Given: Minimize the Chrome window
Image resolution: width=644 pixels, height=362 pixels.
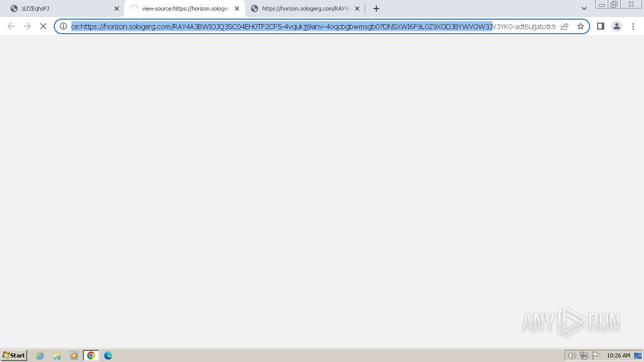Looking at the screenshot, I should [x=602, y=5].
